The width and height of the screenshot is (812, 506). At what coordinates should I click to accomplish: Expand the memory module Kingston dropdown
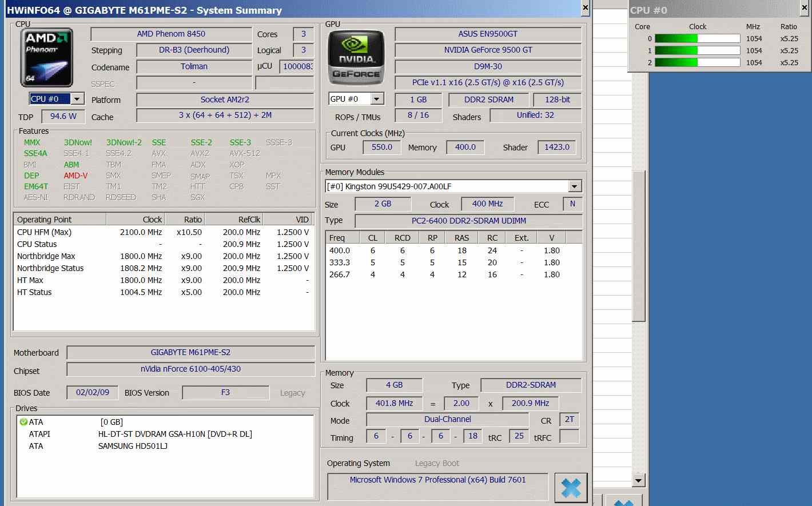pyautogui.click(x=574, y=186)
